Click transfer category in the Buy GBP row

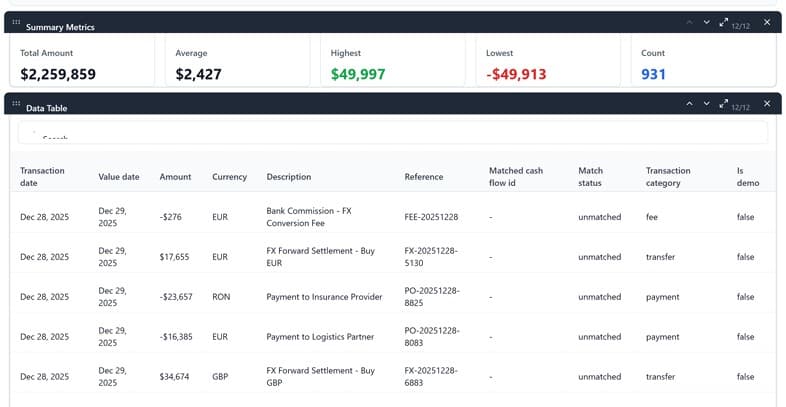(x=660, y=376)
